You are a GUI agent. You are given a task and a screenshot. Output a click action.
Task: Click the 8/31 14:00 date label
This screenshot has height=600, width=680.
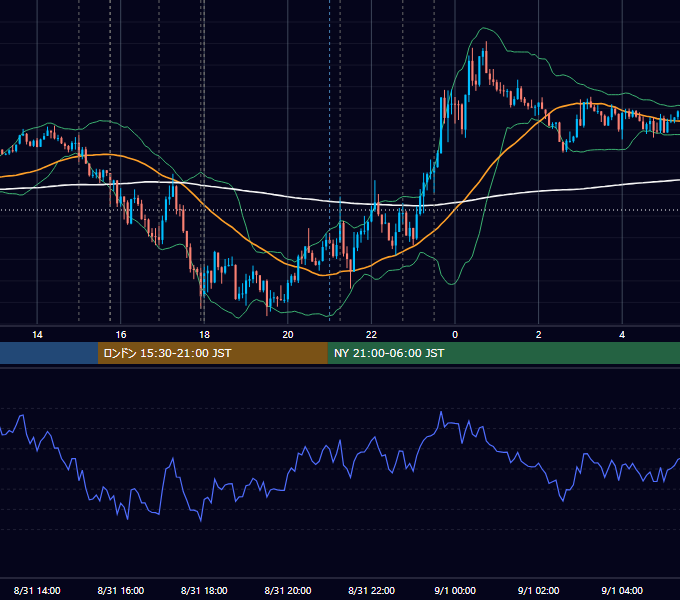pos(37,590)
